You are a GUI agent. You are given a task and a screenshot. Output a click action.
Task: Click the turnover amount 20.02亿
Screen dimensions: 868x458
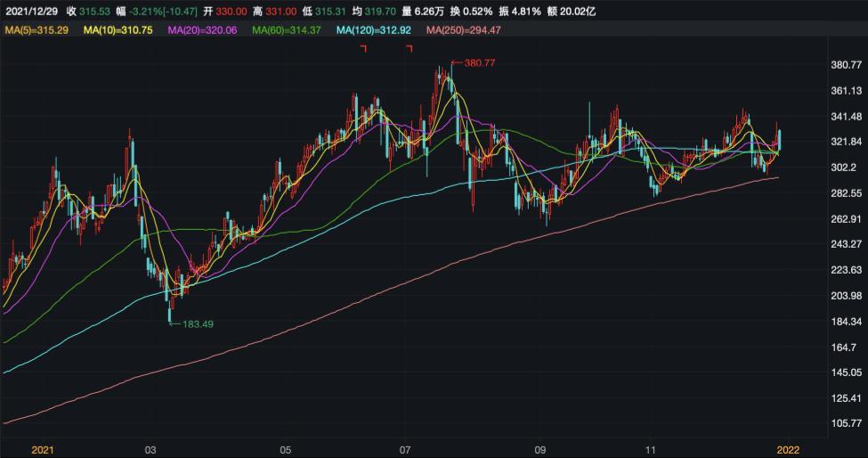coord(579,11)
